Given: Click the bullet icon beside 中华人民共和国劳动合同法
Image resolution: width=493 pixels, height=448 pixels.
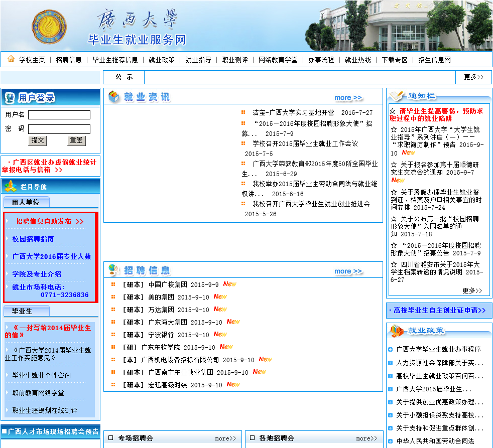Looking at the screenshot, I should (x=391, y=441).
